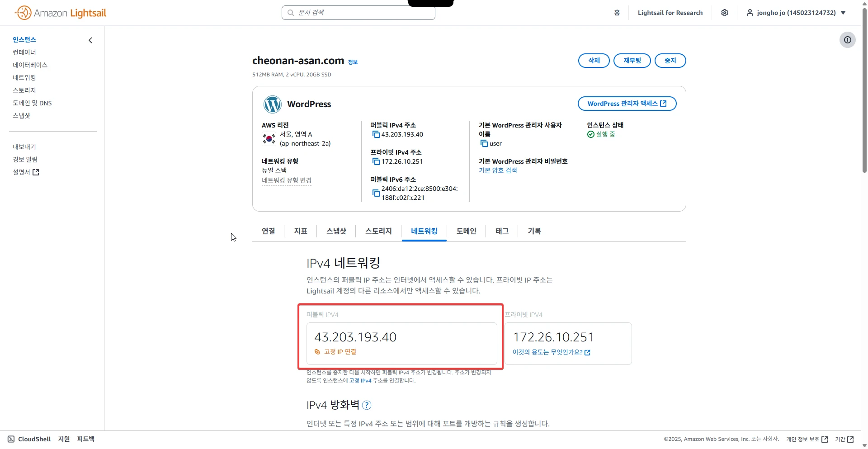Select 네트워킹 in the sidebar
868x449 pixels.
pyautogui.click(x=24, y=78)
